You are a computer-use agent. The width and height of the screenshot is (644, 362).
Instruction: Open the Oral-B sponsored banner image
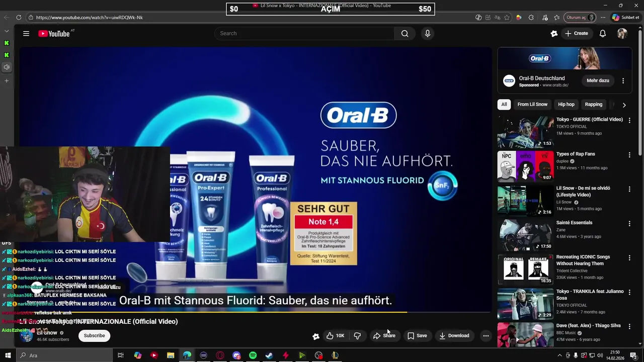click(x=565, y=58)
